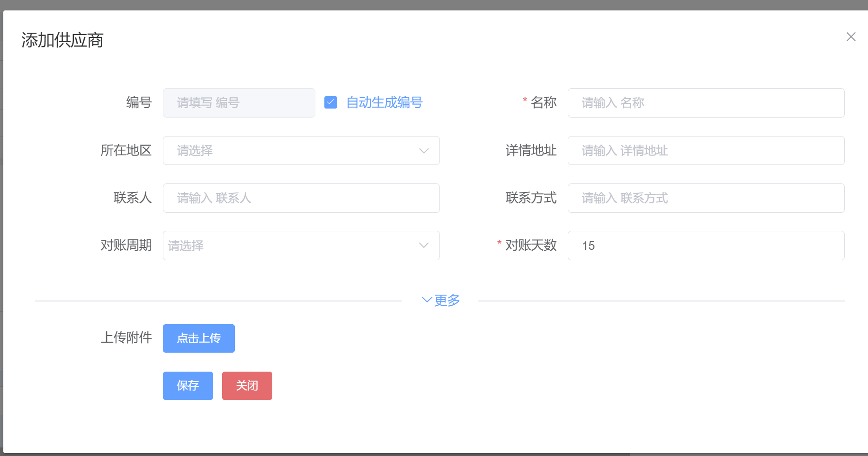Focus the 名称 input field
This screenshot has width=868, height=456.
click(706, 103)
